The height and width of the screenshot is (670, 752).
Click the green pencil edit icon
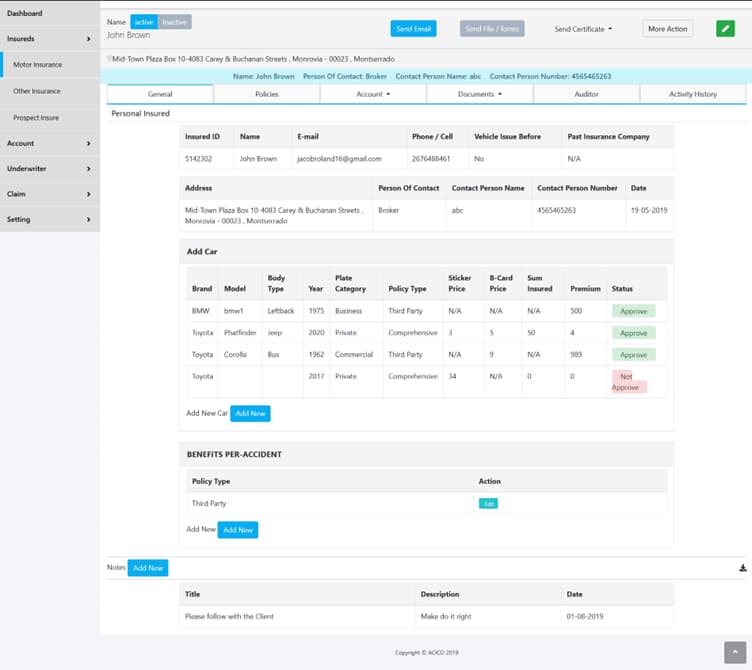point(725,29)
